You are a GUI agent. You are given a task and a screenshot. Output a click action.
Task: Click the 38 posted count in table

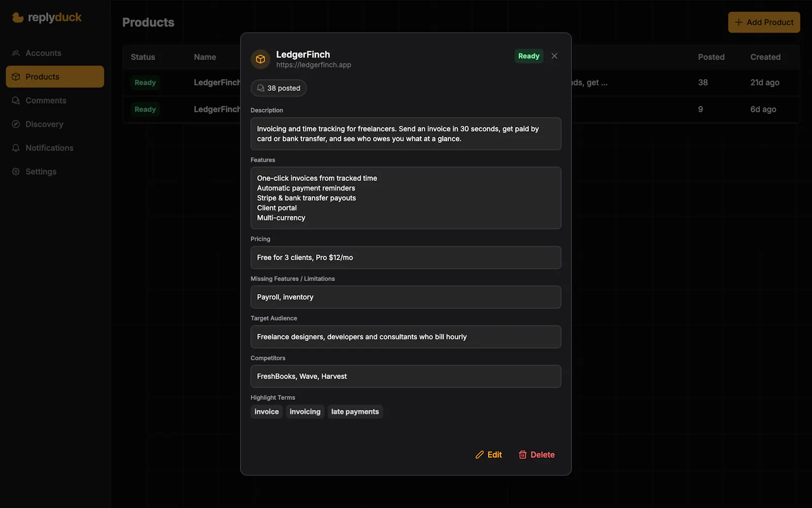point(703,82)
